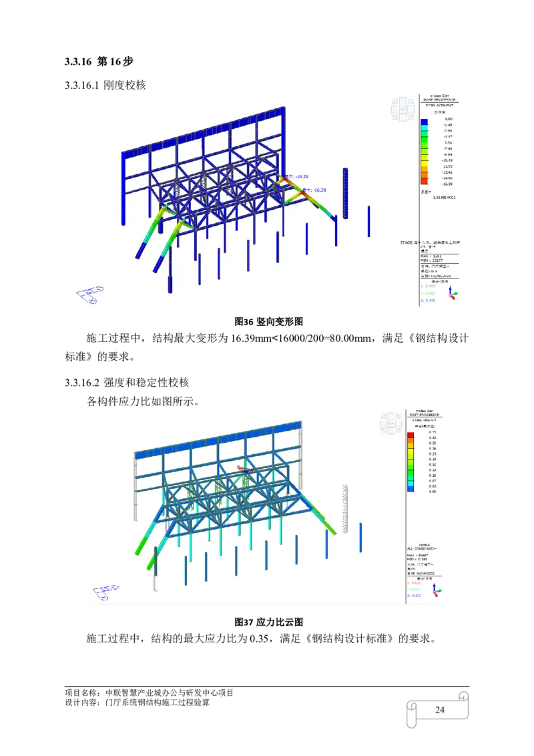Screen dimensions: 534x756
Task: Pick blue 0.00 swatch in displacement legend
Action: 425,122
